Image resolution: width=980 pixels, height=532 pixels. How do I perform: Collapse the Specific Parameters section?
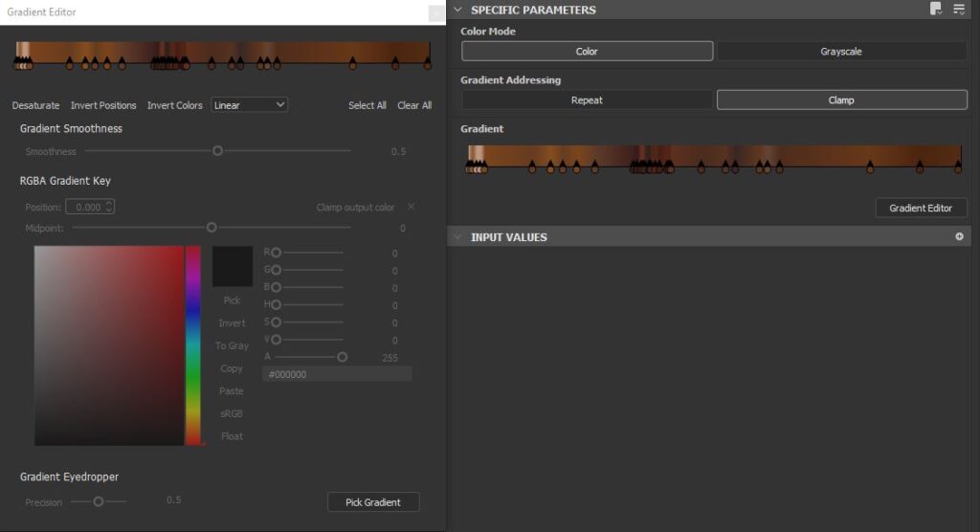(x=458, y=10)
